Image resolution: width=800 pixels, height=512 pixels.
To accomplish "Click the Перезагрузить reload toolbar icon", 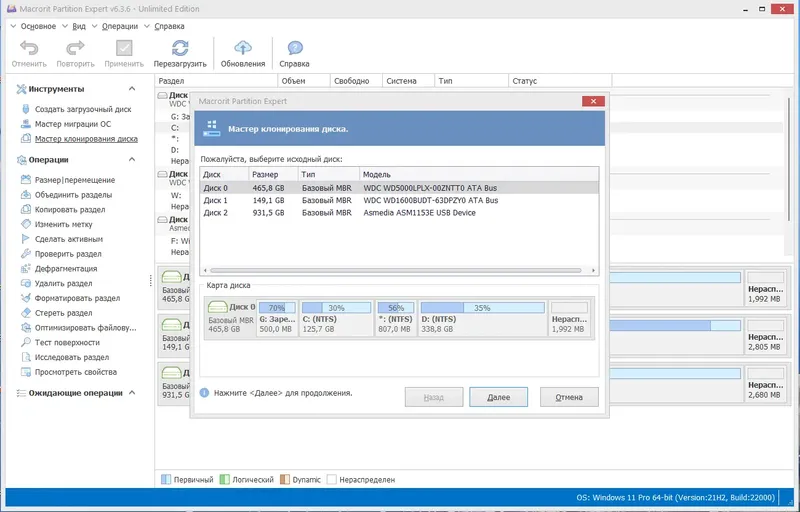I will 180,48.
